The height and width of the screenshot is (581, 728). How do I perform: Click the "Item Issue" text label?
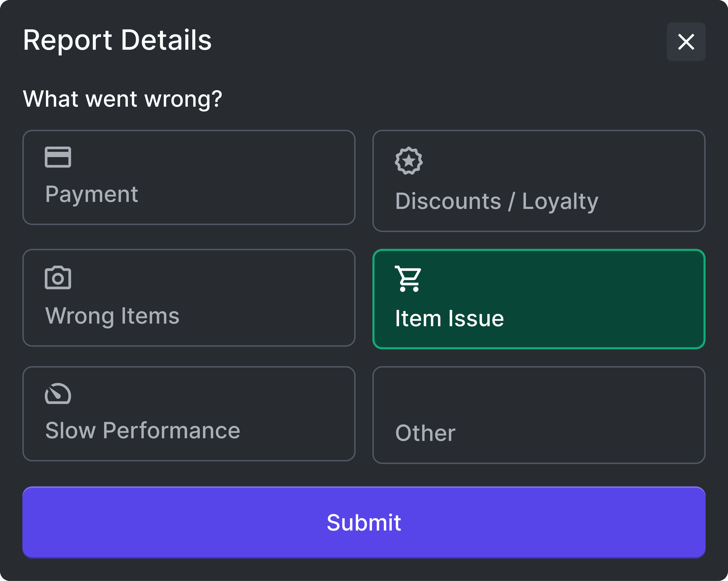(x=449, y=319)
